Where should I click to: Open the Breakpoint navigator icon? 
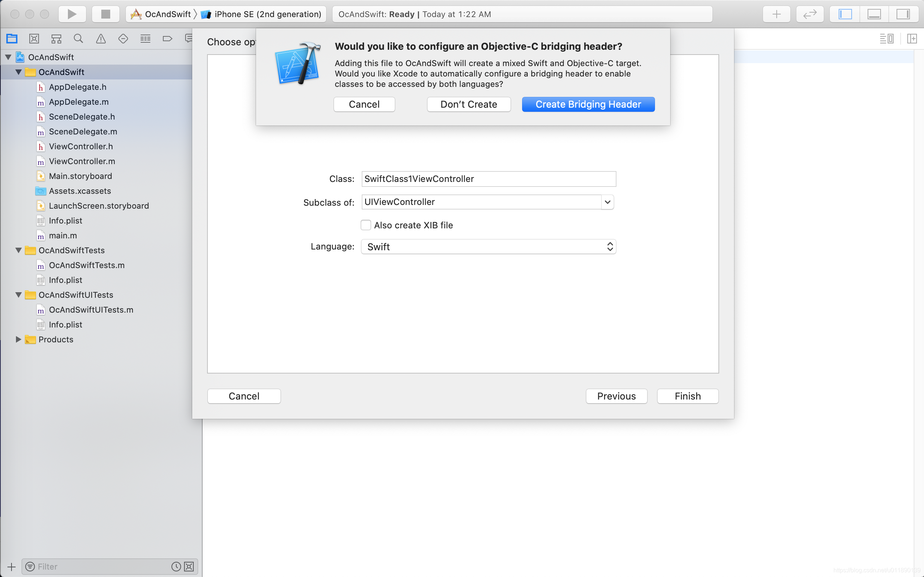coord(167,39)
